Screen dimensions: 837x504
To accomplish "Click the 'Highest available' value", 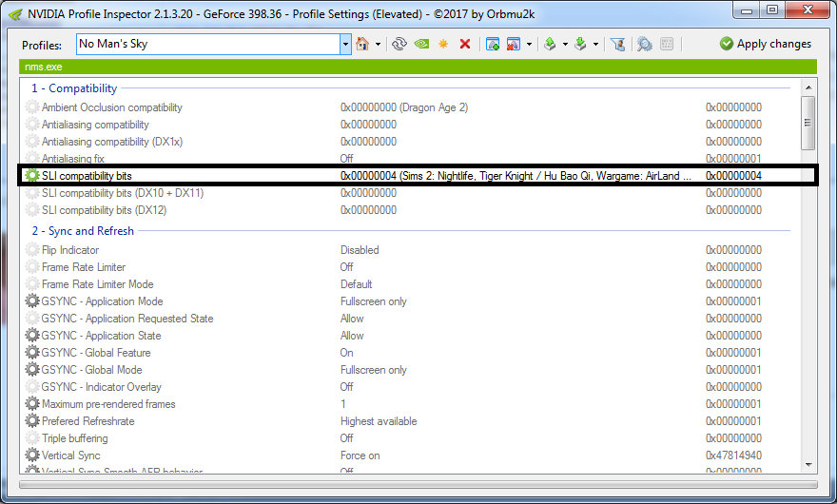I will (379, 420).
